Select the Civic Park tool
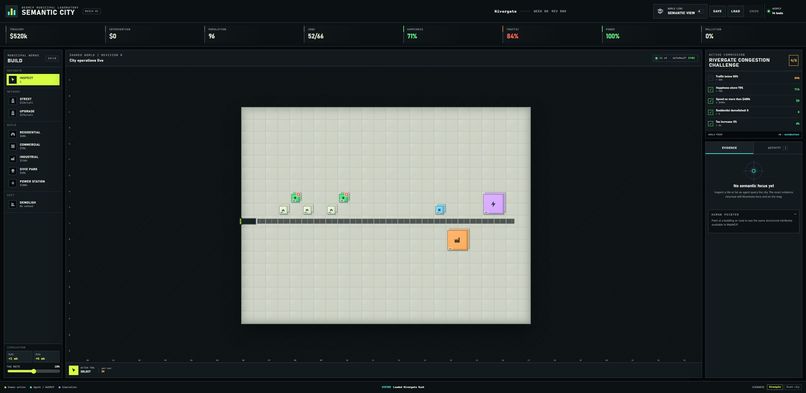 point(33,171)
